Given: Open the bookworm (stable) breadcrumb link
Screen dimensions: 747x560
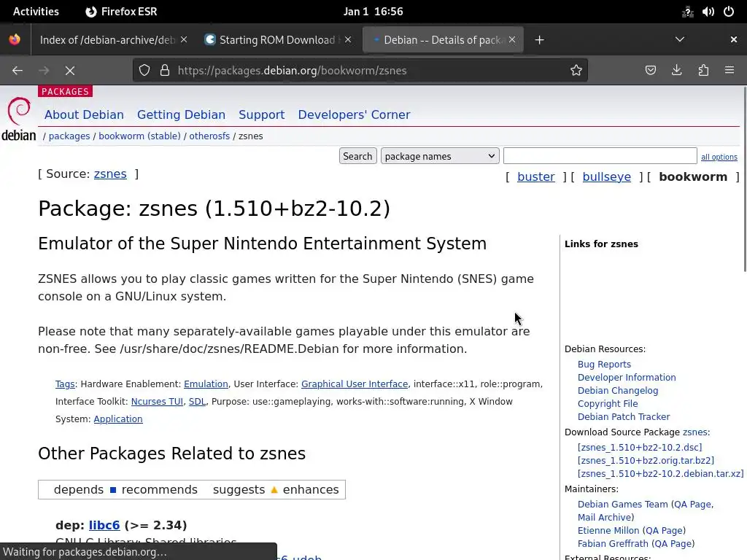Looking at the screenshot, I should [x=139, y=136].
